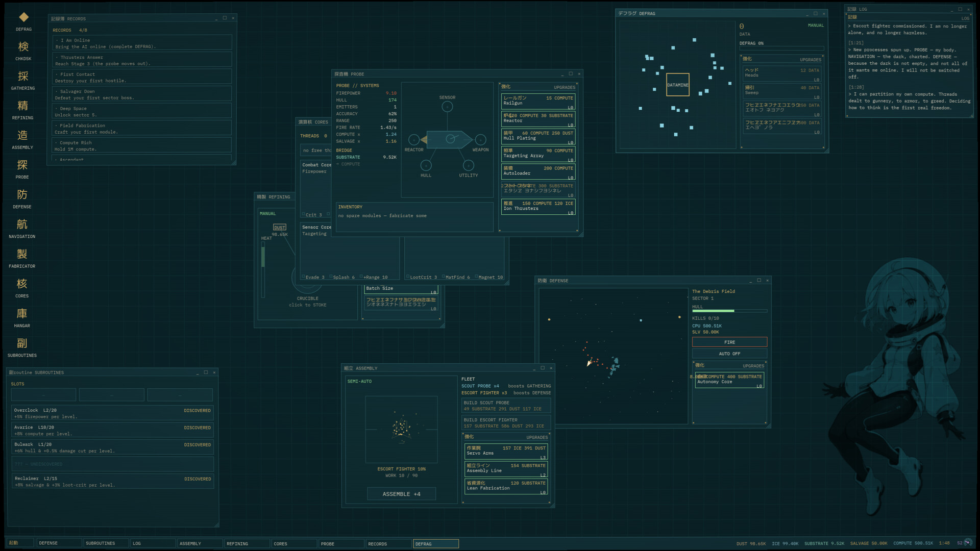Click the ASSEMBLE +4 button
Viewport: 980px width, 551px height.
pyautogui.click(x=402, y=494)
